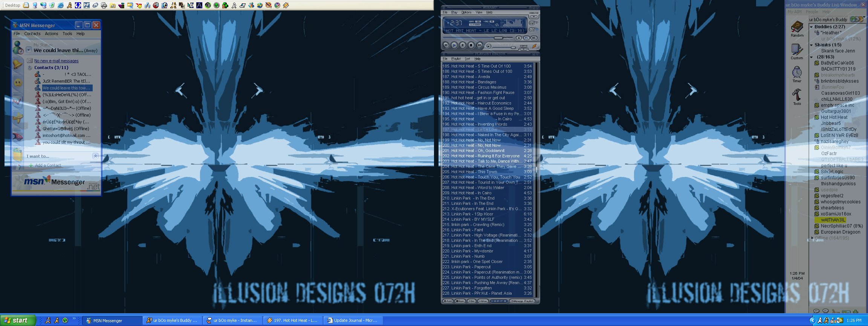Click AIM buddy list input field

point(828,19)
